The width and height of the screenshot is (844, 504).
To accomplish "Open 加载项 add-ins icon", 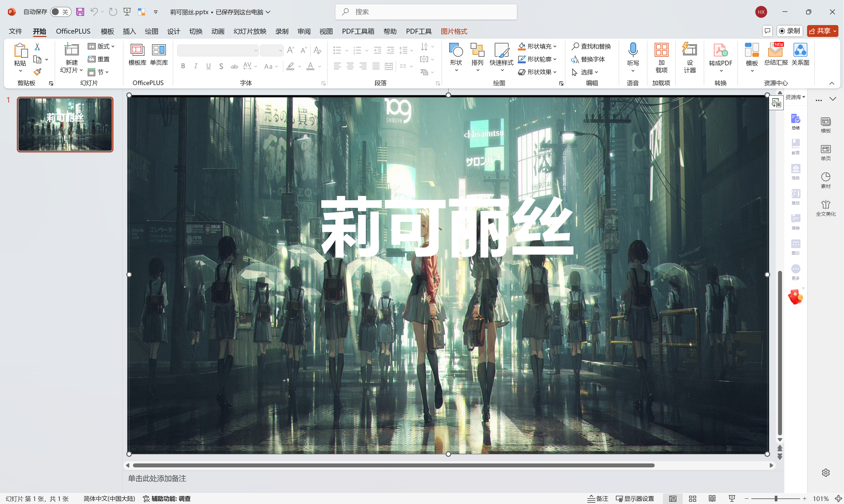I will click(661, 58).
